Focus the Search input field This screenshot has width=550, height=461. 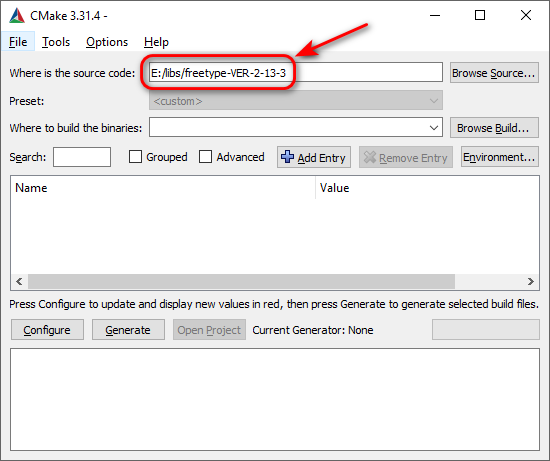(x=82, y=157)
